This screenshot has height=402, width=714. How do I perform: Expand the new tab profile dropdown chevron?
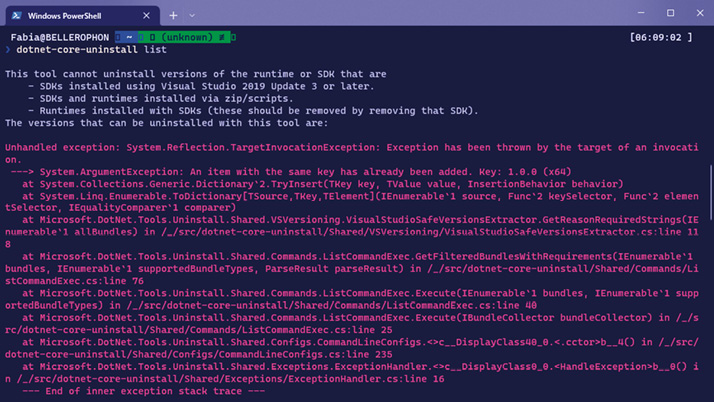[192, 15]
